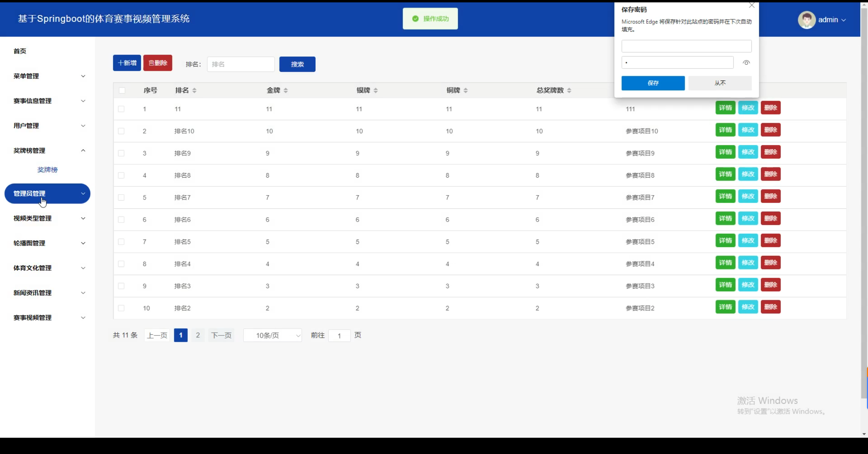Click the 金牌 column sort arrows
Screen dimensions: 868x454
click(285, 90)
